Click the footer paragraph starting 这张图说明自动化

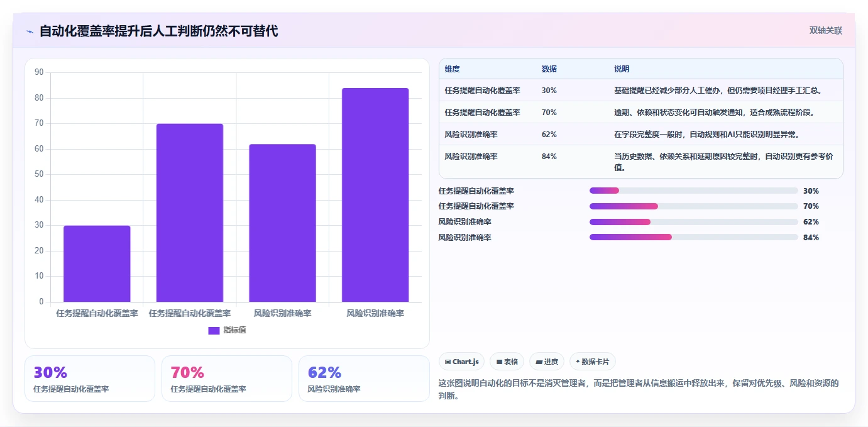639,389
